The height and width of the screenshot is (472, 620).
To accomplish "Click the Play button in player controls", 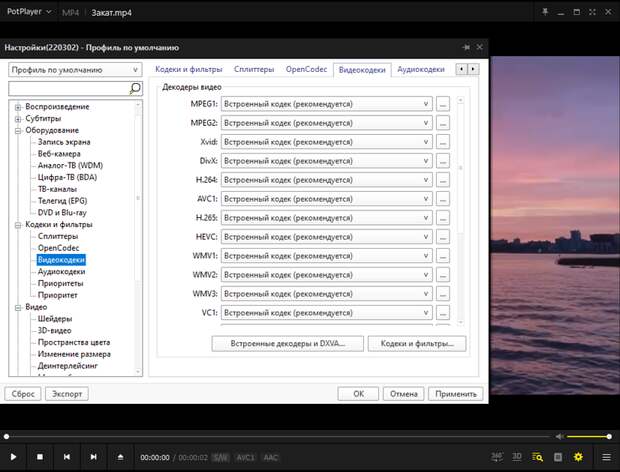I will click(14, 457).
